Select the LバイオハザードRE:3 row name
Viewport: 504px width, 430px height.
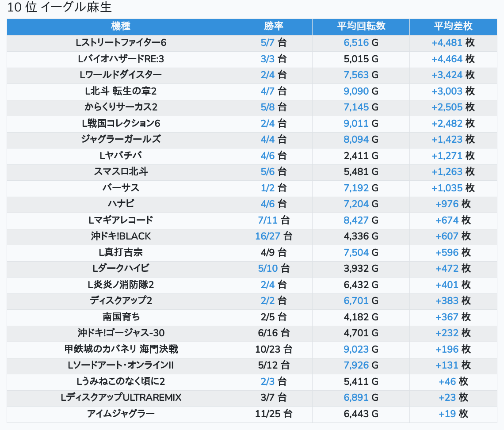pos(121,59)
